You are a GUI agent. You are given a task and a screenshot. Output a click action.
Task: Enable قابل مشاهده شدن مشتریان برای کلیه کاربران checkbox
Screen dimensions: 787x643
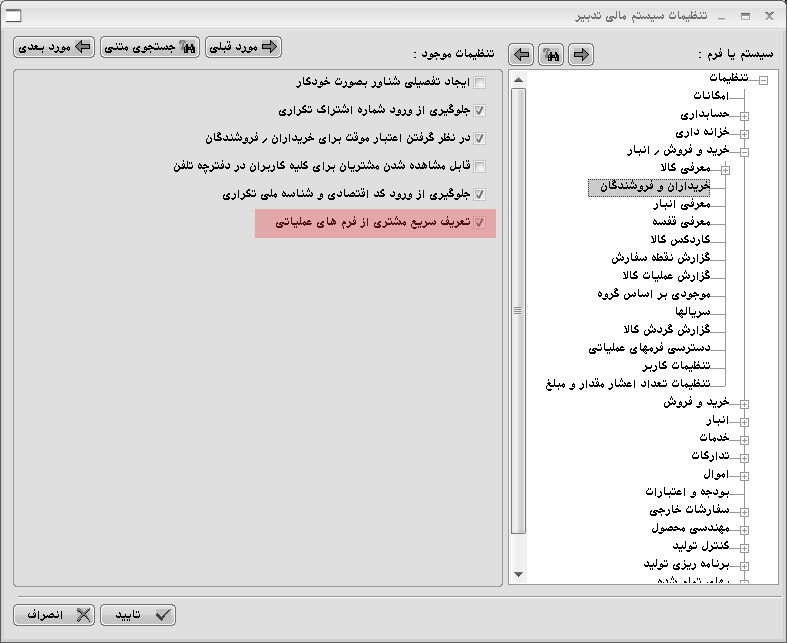tap(480, 166)
